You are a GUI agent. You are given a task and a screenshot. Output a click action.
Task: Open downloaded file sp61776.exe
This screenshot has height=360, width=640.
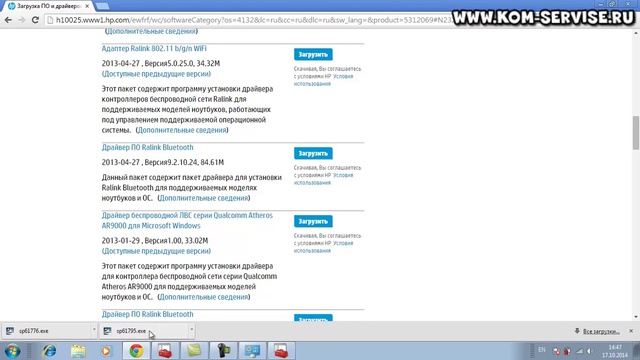47,331
